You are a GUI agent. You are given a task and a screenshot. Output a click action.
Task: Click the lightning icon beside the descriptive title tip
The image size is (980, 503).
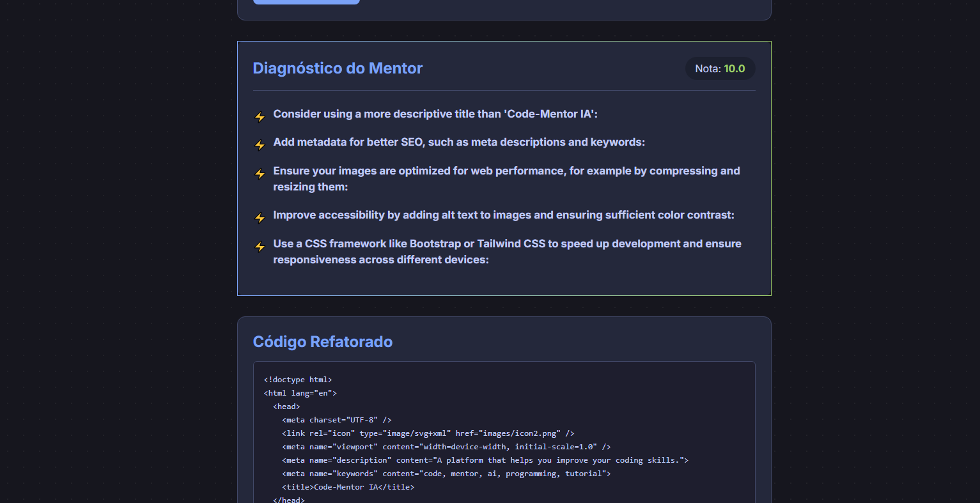pos(260,117)
